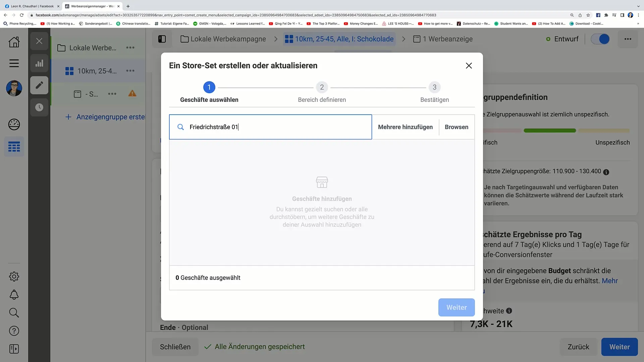This screenshot has height=362, width=644.
Task: Click the profile avatar in sidebar
Action: (x=14, y=88)
